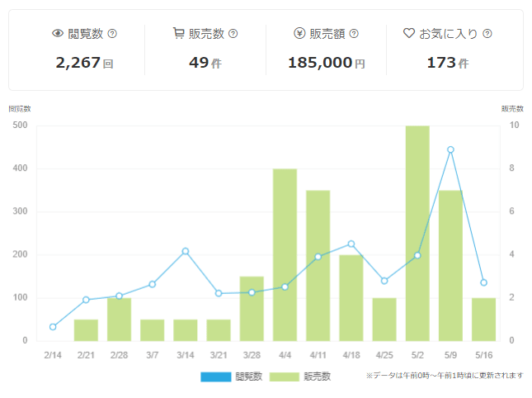The width and height of the screenshot is (532, 398).
Task: Click the shopping cart icon for 販売数
Action: (x=178, y=34)
